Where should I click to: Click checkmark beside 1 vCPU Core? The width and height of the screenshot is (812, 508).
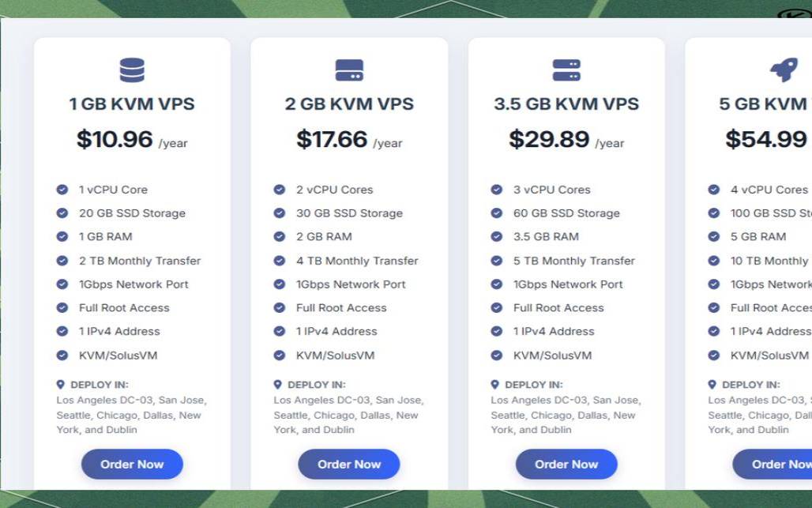point(62,190)
